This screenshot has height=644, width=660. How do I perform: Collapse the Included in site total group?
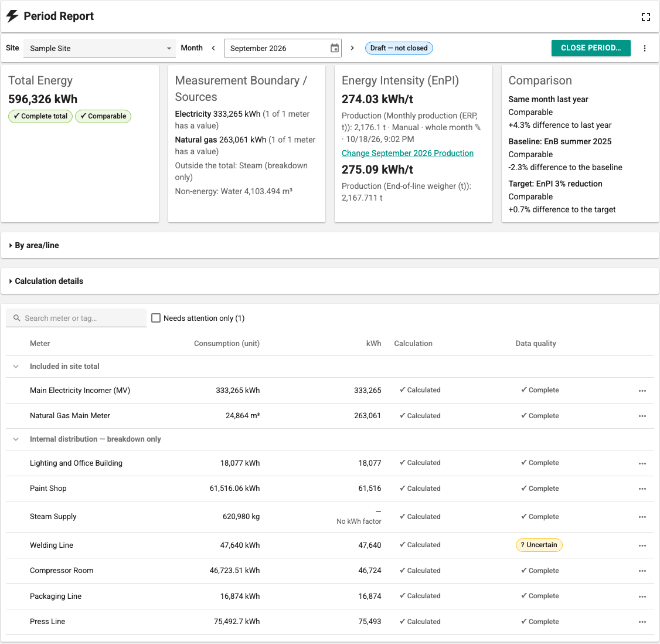coord(16,367)
